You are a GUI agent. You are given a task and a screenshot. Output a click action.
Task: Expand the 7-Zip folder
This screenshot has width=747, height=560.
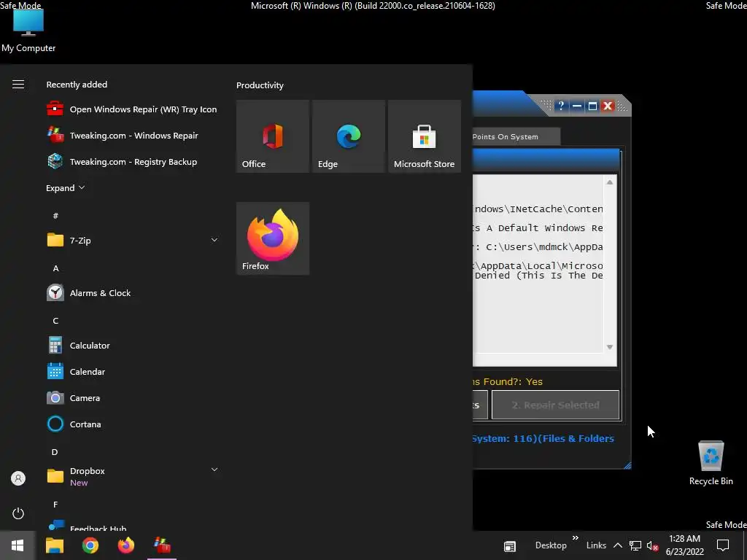[214, 240]
